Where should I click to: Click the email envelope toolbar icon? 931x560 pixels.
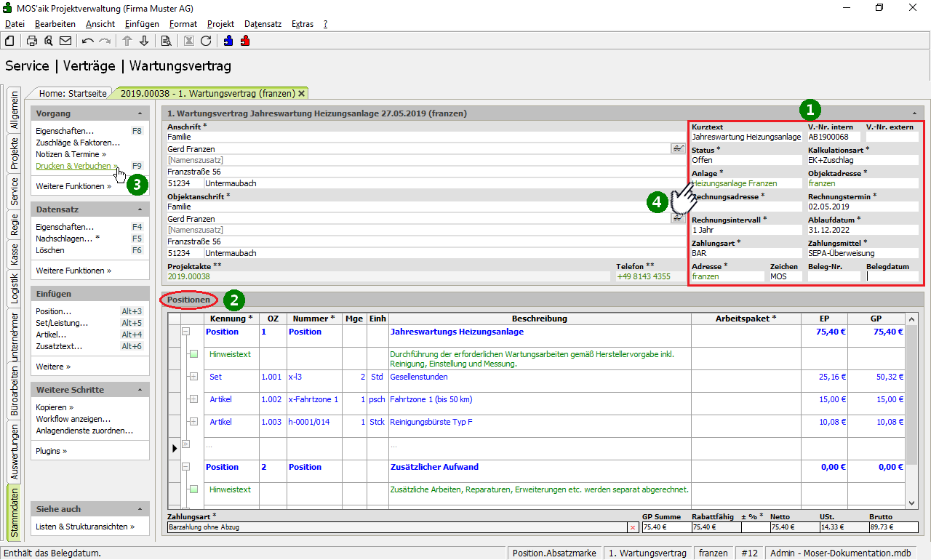65,41
